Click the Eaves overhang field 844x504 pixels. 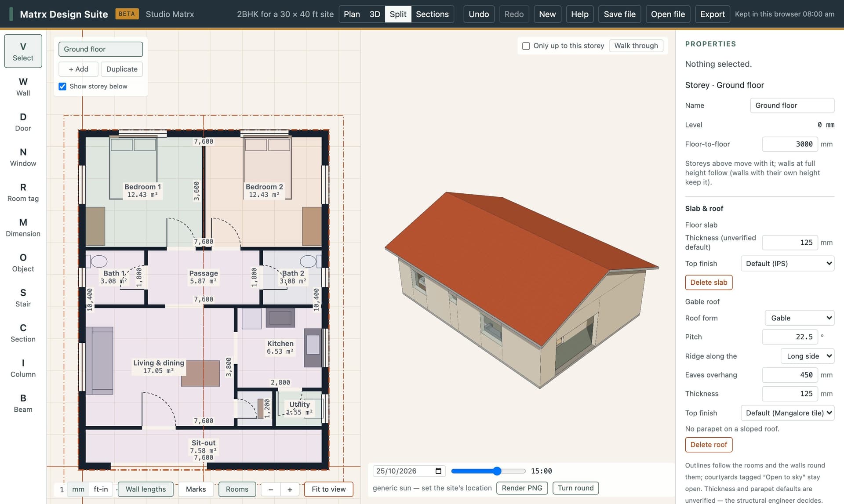pyautogui.click(x=790, y=375)
